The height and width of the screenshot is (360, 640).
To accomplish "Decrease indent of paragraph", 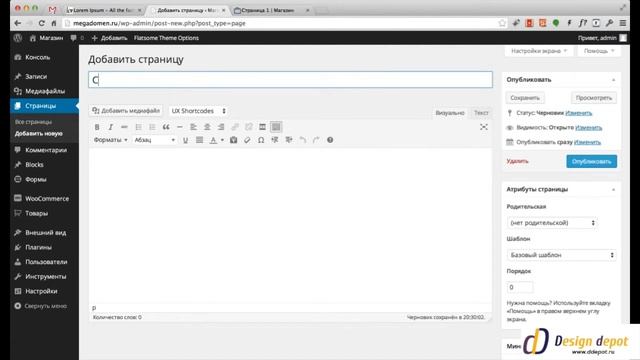I will point(275,140).
